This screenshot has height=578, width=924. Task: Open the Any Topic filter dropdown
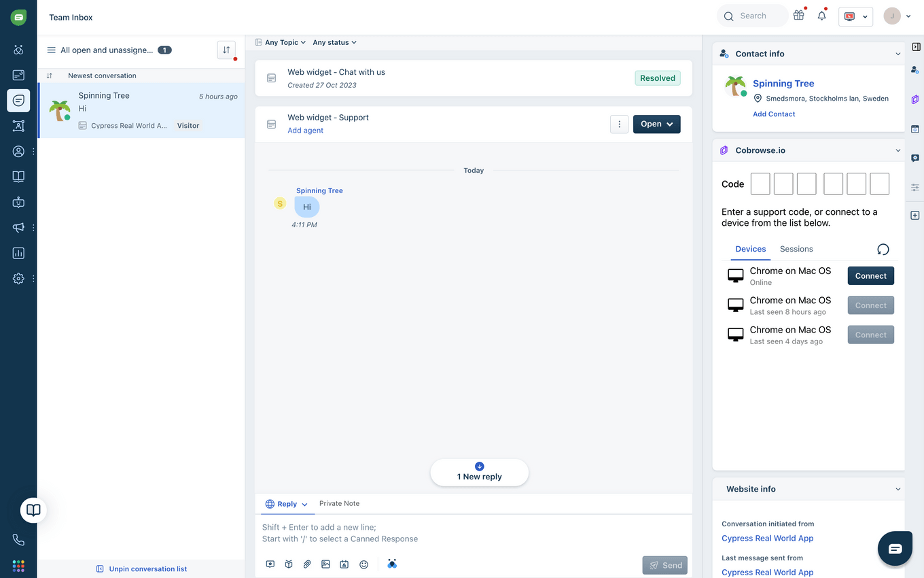pos(281,42)
